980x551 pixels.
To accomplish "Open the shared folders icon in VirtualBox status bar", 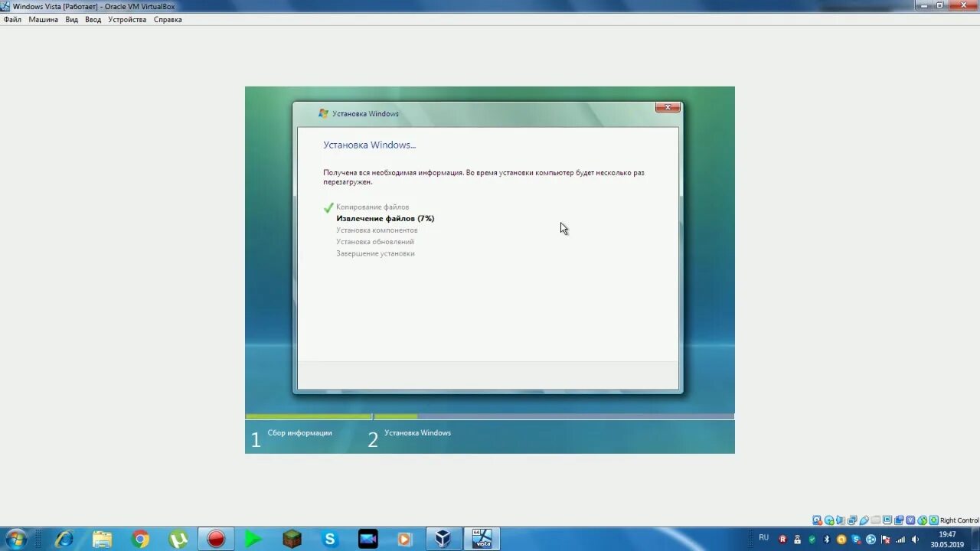I will pyautogui.click(x=874, y=520).
